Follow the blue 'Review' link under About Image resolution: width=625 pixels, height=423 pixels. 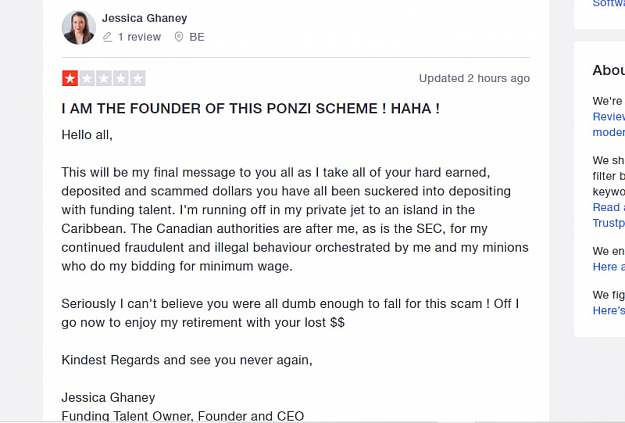pos(609,116)
